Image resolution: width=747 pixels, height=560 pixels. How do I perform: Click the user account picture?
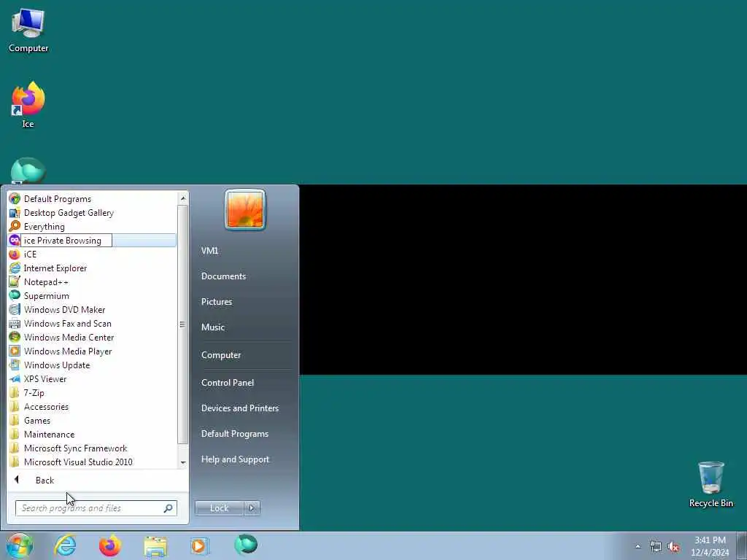coord(245,209)
